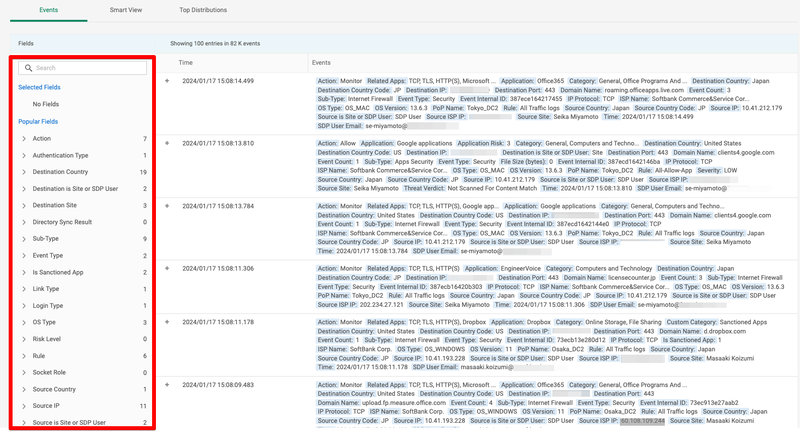
Task: Click the Time column header
Action: (x=186, y=63)
